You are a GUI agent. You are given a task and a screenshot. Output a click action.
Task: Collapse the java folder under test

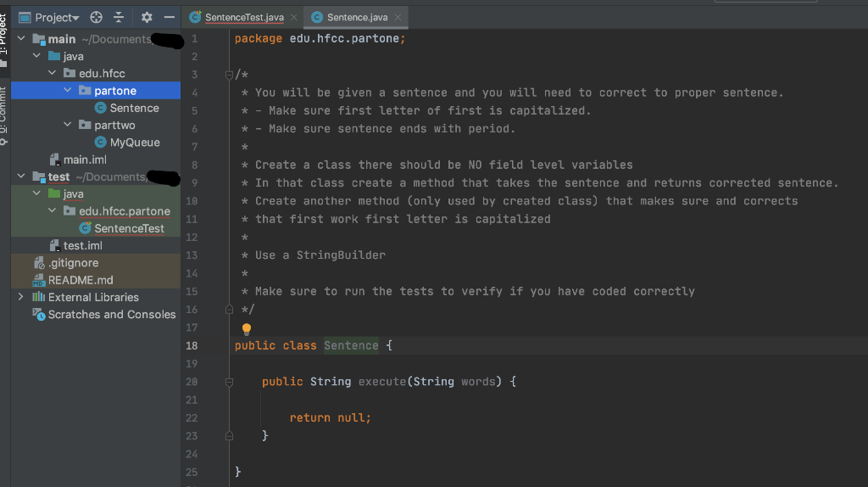tap(36, 193)
